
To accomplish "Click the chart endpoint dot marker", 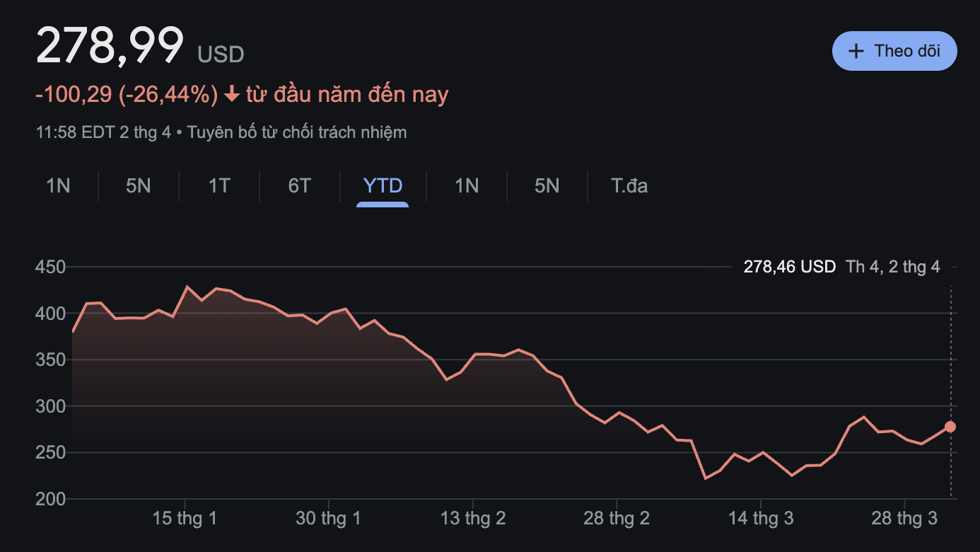I will (x=950, y=427).
